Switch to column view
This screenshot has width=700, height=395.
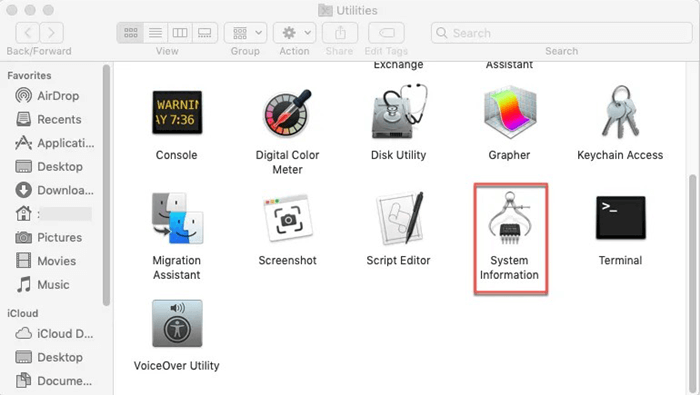(180, 33)
